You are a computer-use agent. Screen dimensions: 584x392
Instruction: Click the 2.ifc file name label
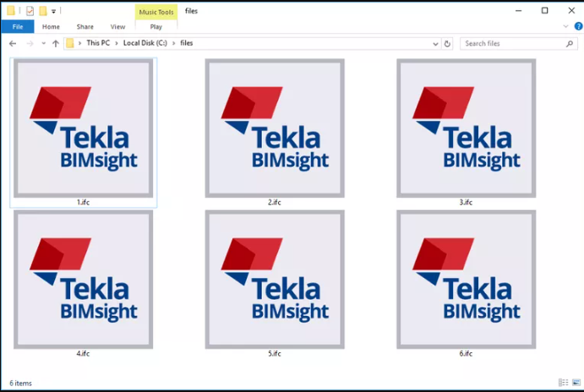coord(275,202)
